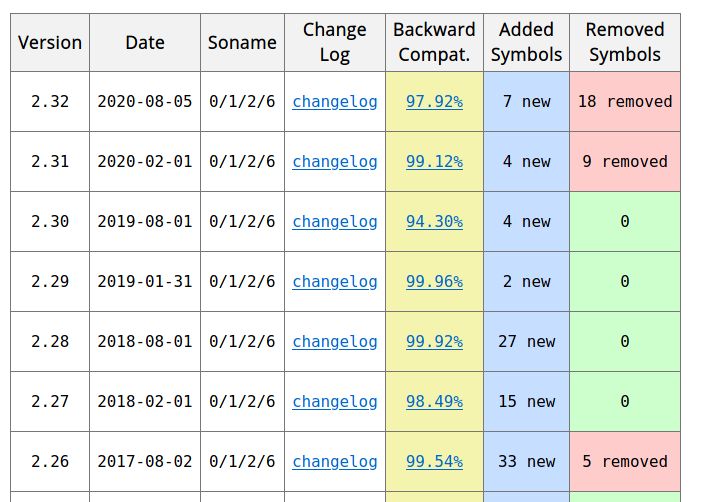Open changelog link for version 2.29
The height and width of the screenshot is (502, 714).
pyautogui.click(x=335, y=281)
